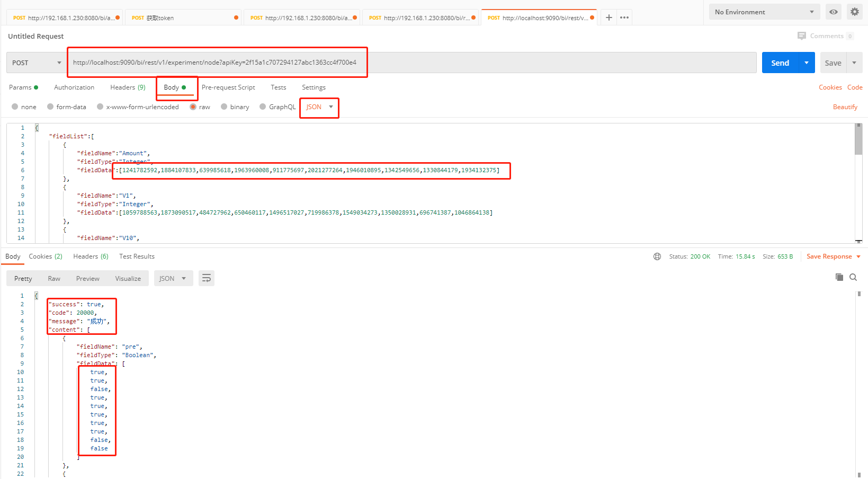
Task: Open the Comments panel icon
Action: coord(801,36)
